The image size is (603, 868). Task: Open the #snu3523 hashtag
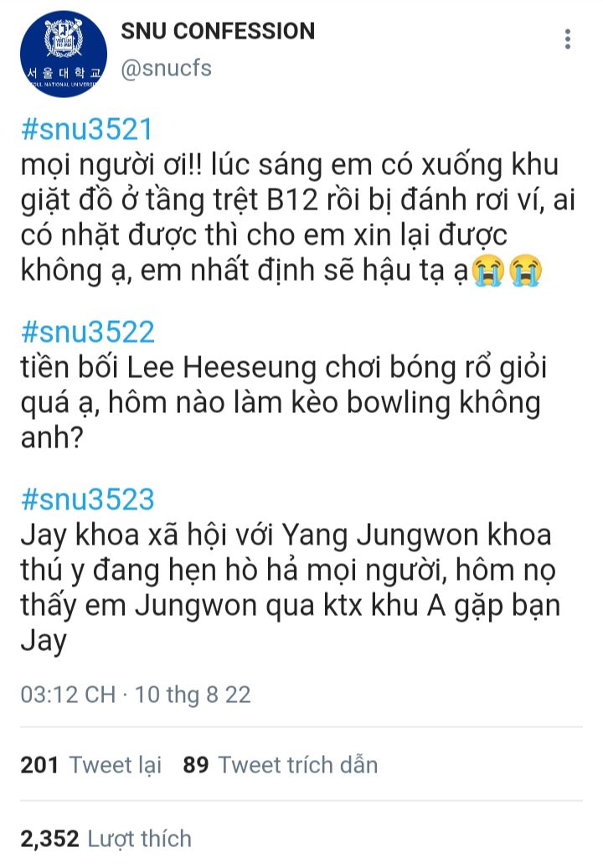(x=87, y=499)
